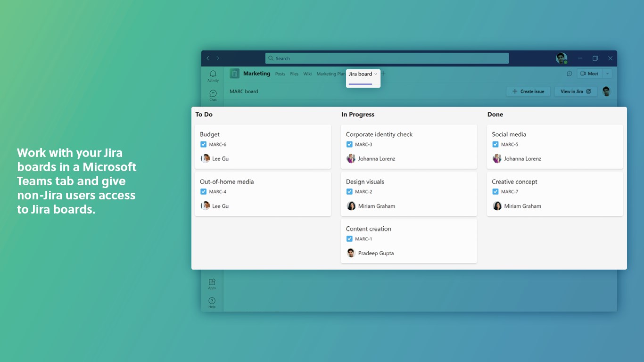Open the Out-of-home media card title
This screenshot has height=362, width=644.
coord(227,181)
